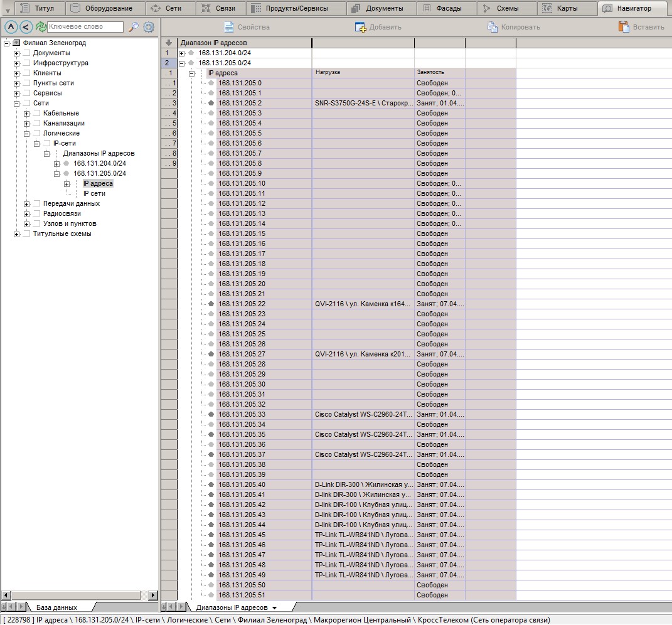Screen dimensions: 672x625
Task: Tick the Документы checkbox in the tree
Action: [26, 53]
